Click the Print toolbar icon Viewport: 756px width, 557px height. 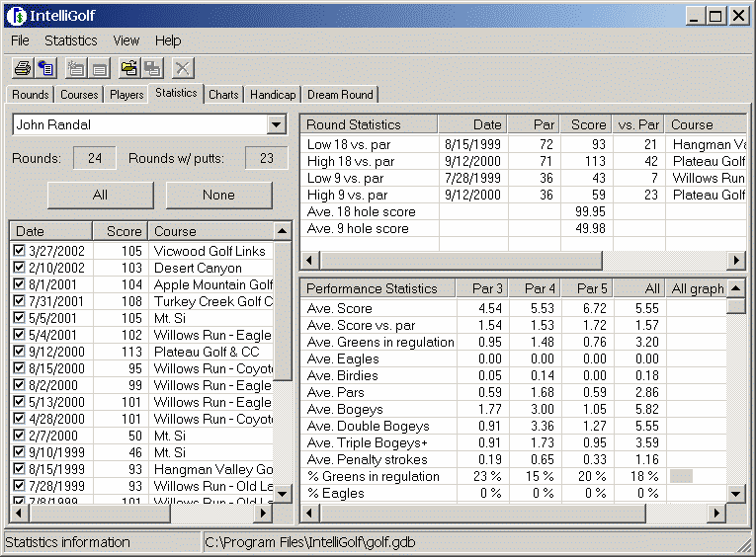pos(22,68)
